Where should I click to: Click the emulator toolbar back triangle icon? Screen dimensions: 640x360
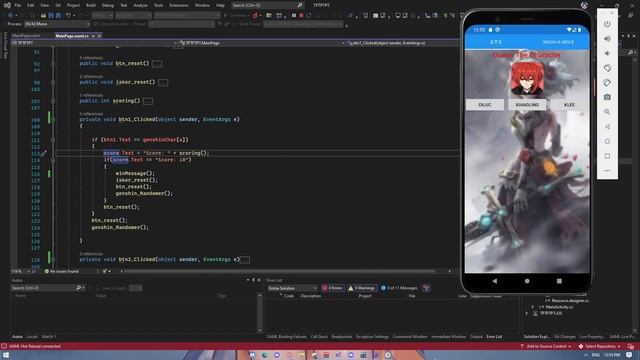607,127
